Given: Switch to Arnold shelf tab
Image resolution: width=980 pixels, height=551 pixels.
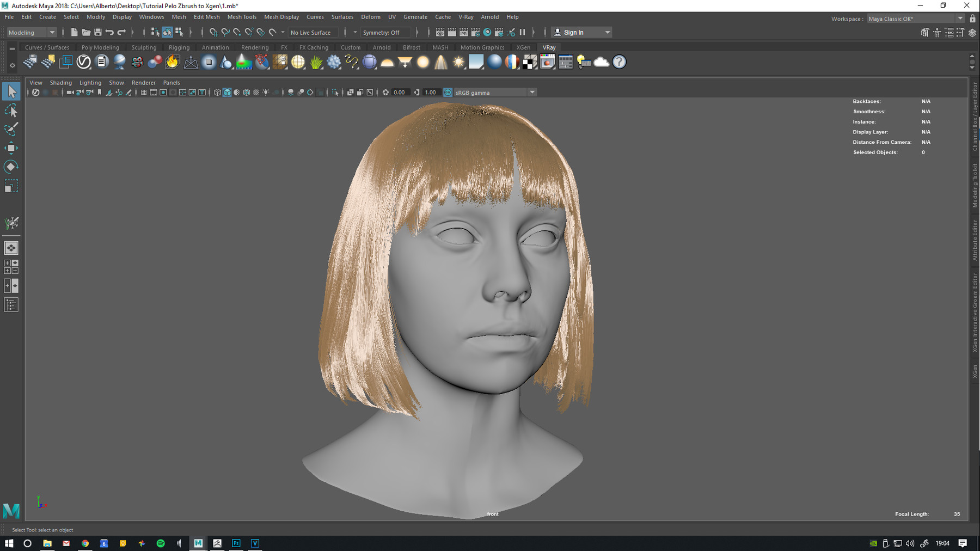Looking at the screenshot, I should (382, 47).
